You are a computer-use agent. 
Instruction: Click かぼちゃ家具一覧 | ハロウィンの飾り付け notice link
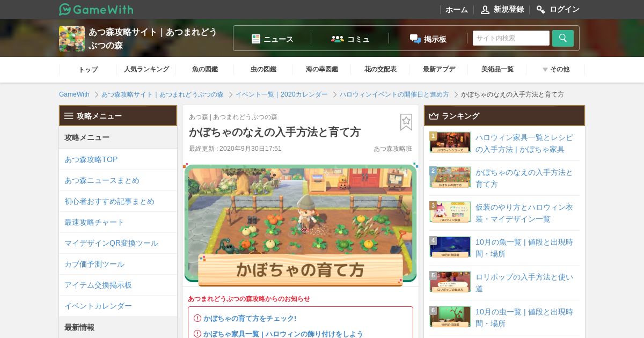(x=283, y=334)
